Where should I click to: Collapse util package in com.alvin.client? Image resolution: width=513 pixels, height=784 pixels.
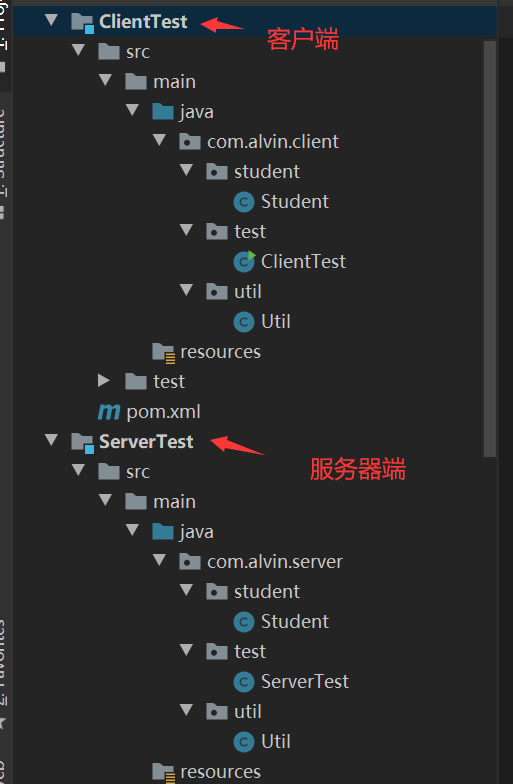pyautogui.click(x=186, y=290)
